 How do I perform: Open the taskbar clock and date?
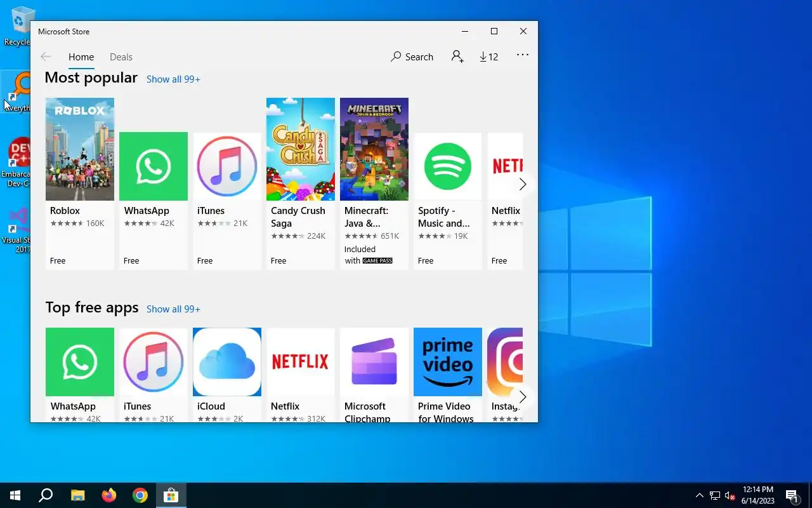[758, 495]
